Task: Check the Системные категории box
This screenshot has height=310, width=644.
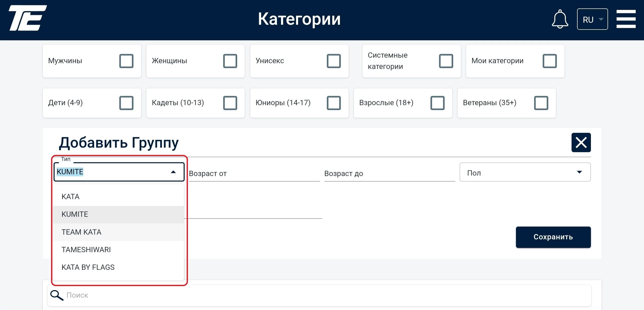Action: [x=446, y=61]
